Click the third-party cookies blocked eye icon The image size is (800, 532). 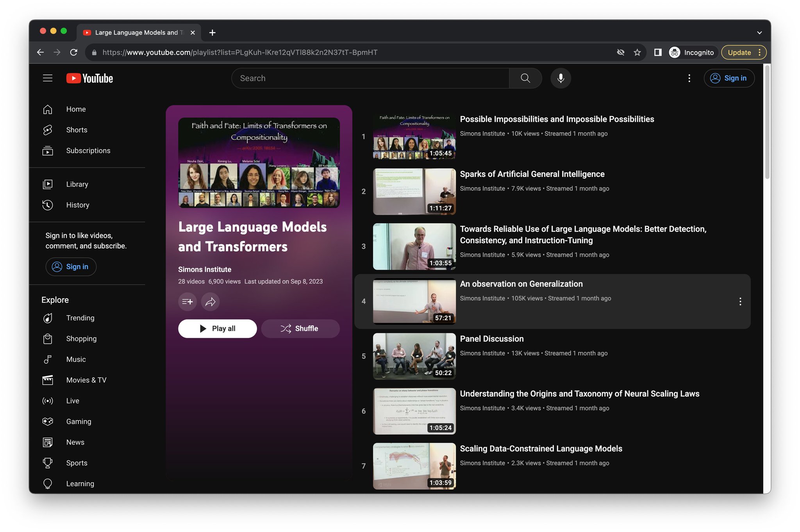tap(620, 52)
